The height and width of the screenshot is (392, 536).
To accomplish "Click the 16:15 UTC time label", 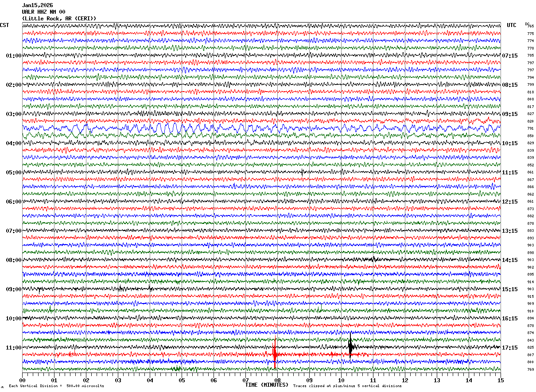I will [510, 319].
